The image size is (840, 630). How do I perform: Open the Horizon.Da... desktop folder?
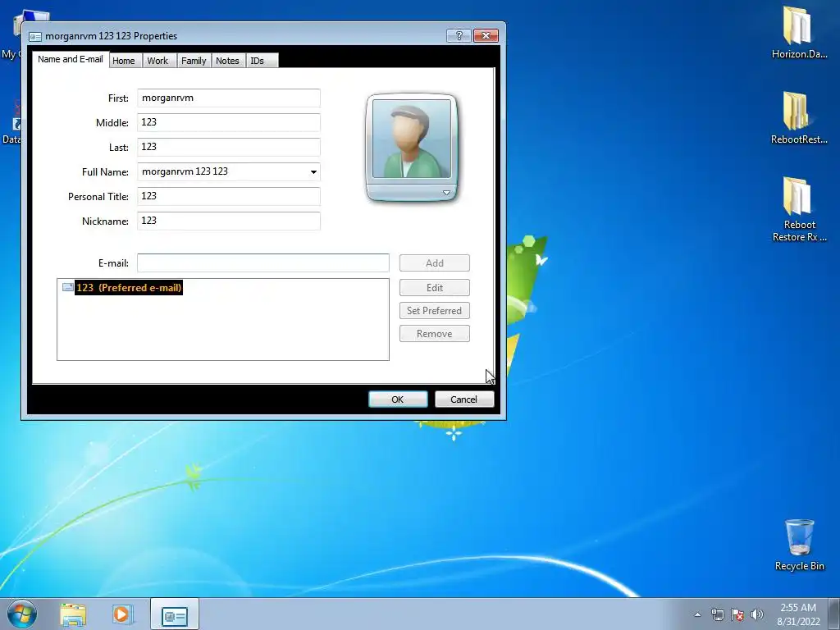(x=799, y=32)
